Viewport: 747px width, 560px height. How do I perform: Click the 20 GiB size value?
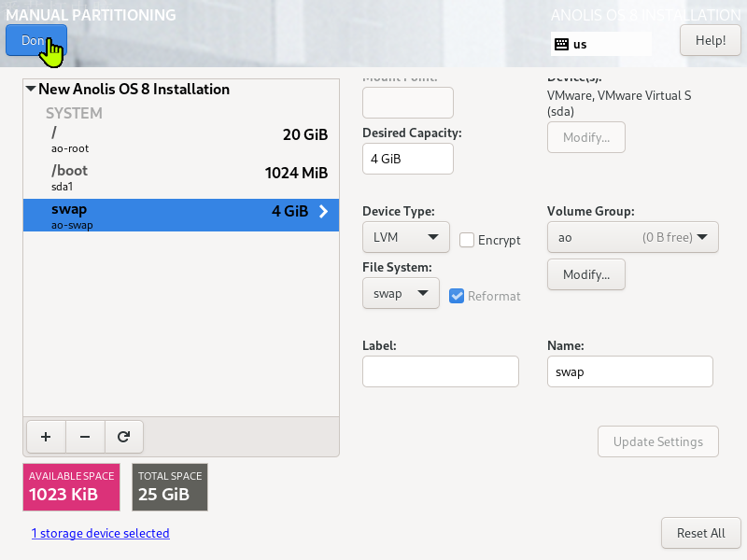click(305, 134)
